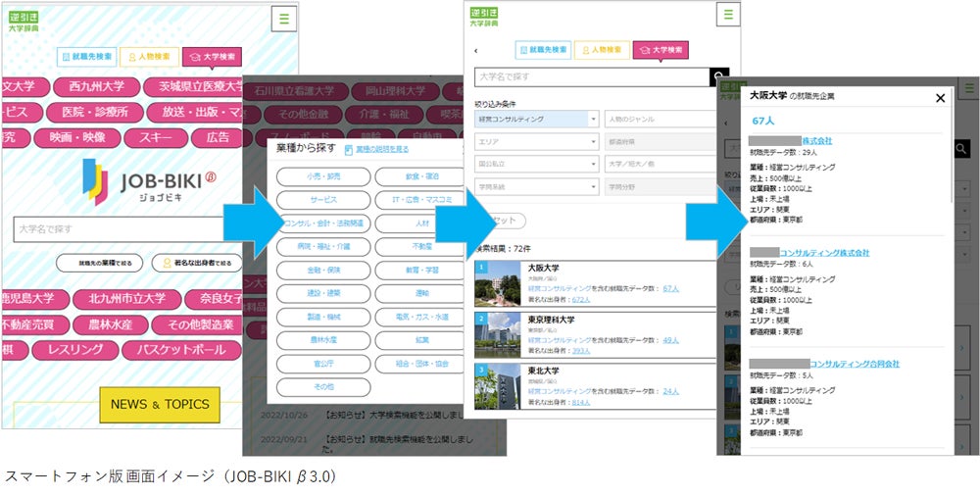The height and width of the screenshot is (496, 980).
Task: Choose 電気・ガス・水道 in the industry popup
Action: (421, 318)
